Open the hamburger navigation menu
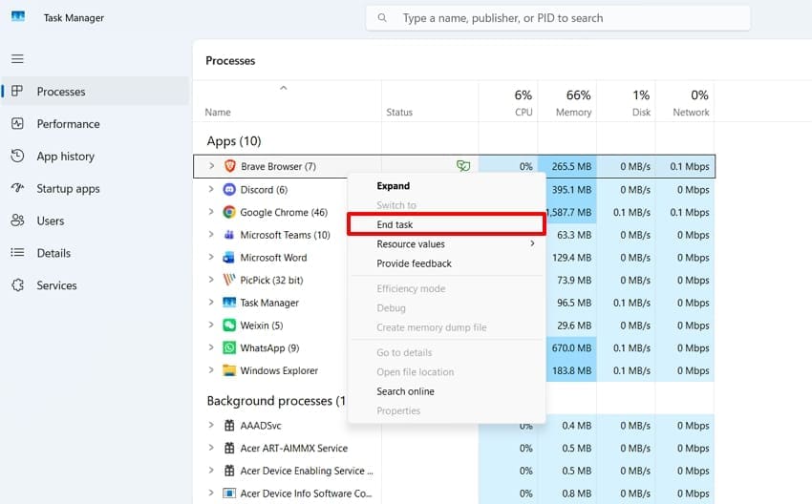812x504 pixels. [x=17, y=58]
